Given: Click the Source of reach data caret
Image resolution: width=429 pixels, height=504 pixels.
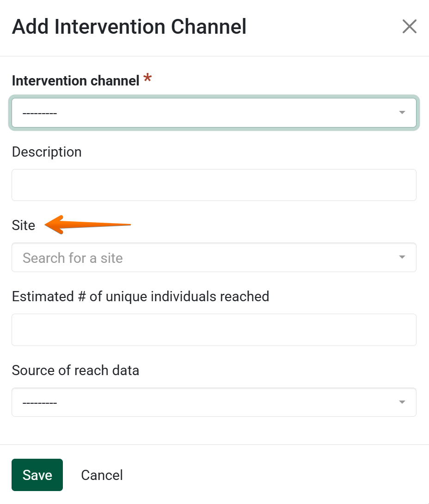Looking at the screenshot, I should tap(402, 402).
